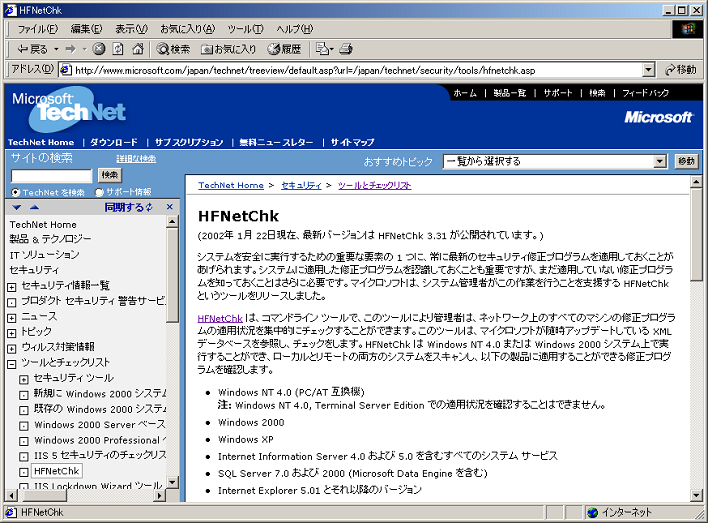Click the Microsoft logo in the banner
The height and width of the screenshot is (523, 708).
point(658,117)
